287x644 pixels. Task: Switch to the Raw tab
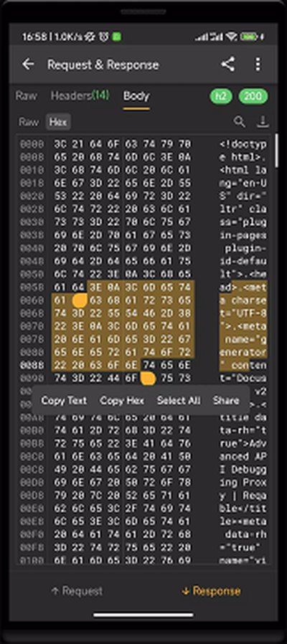coord(25,96)
